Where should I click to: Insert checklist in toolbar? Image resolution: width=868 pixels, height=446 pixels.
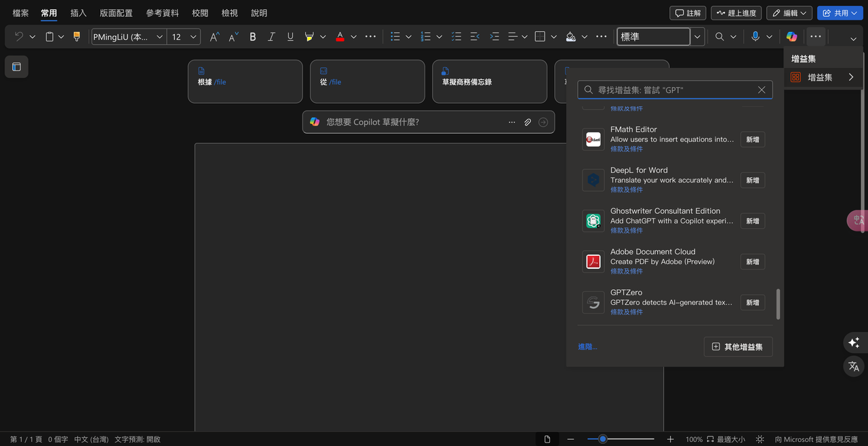pyautogui.click(x=456, y=37)
